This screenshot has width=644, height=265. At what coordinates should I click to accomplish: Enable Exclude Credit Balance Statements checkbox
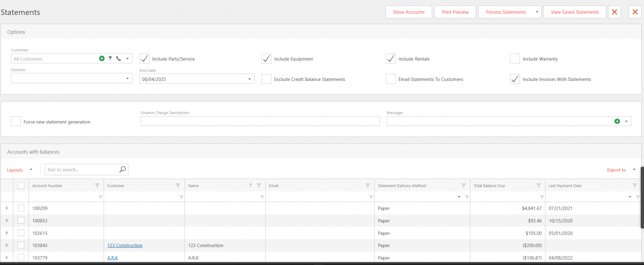click(x=266, y=79)
